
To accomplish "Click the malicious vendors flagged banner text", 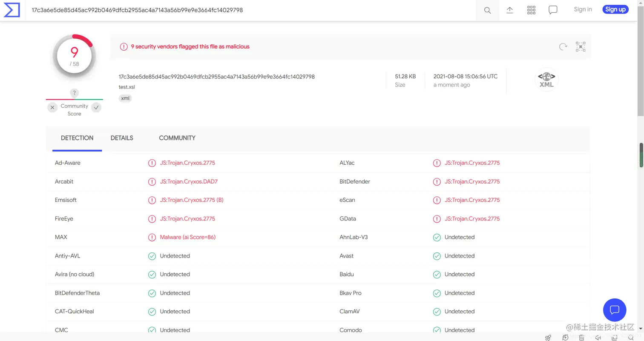I will click(190, 47).
